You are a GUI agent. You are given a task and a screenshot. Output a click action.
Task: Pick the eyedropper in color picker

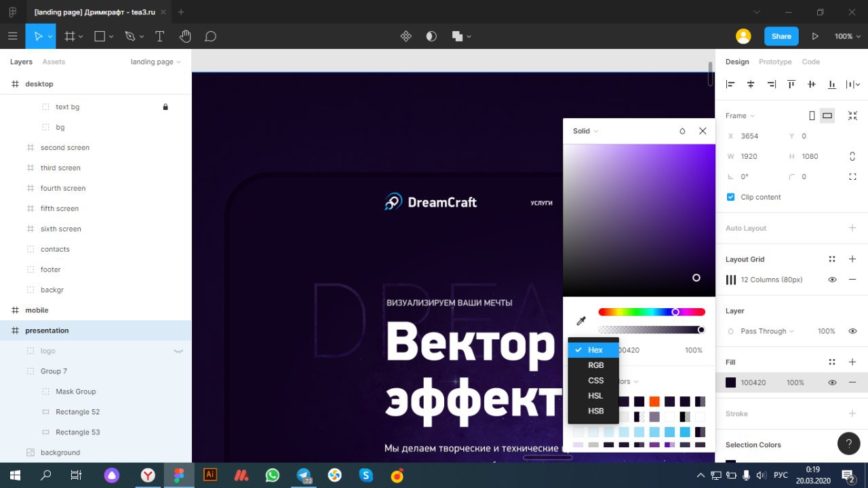coord(580,321)
